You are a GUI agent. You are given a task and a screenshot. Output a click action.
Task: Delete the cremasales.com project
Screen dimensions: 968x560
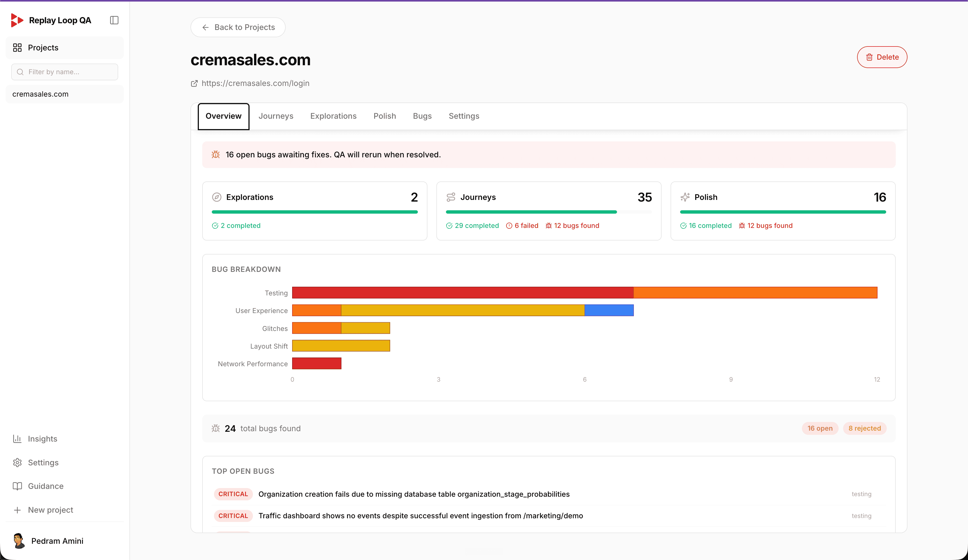(x=882, y=57)
